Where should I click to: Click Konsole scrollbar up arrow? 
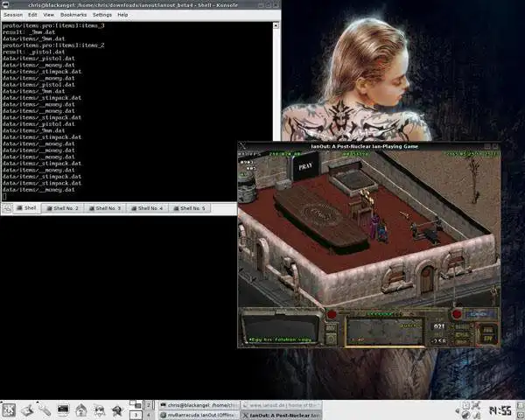pyautogui.click(x=276, y=25)
